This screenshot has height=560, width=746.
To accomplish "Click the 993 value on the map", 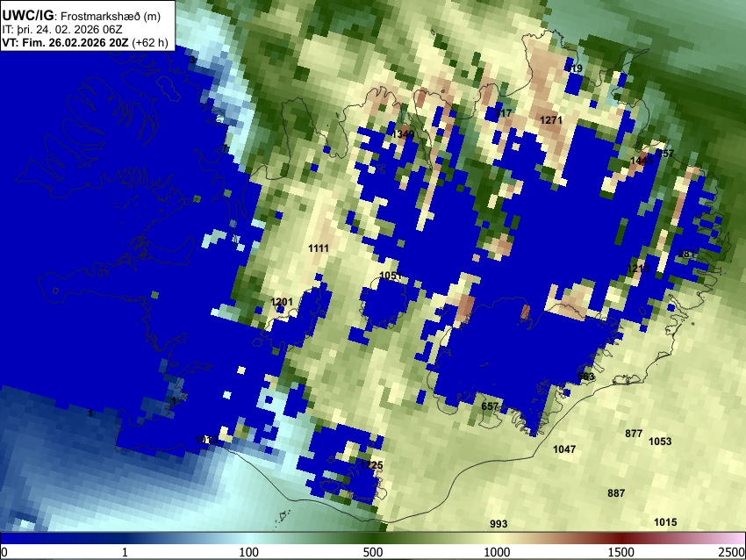I will tap(499, 524).
